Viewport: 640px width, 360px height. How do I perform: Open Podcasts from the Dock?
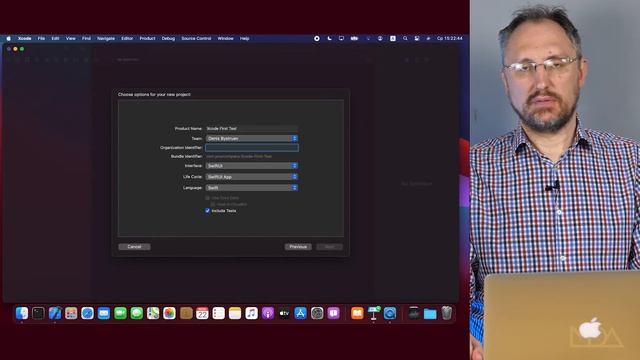(x=268, y=313)
